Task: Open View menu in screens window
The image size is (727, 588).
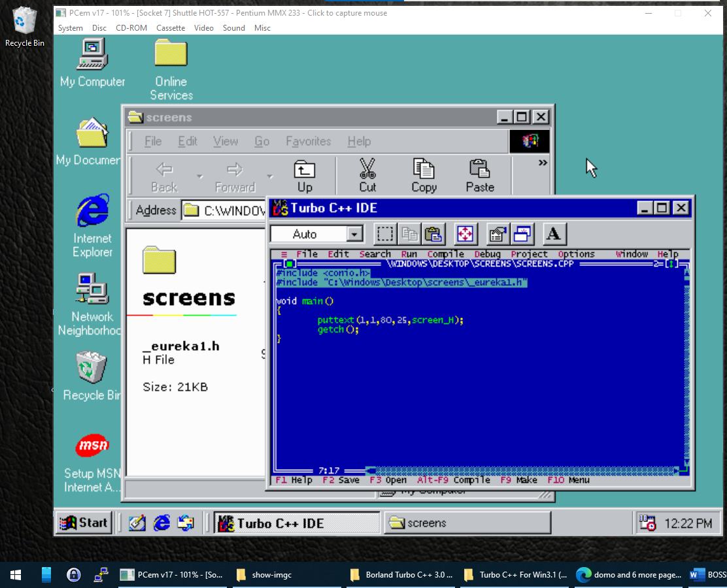Action: (226, 141)
